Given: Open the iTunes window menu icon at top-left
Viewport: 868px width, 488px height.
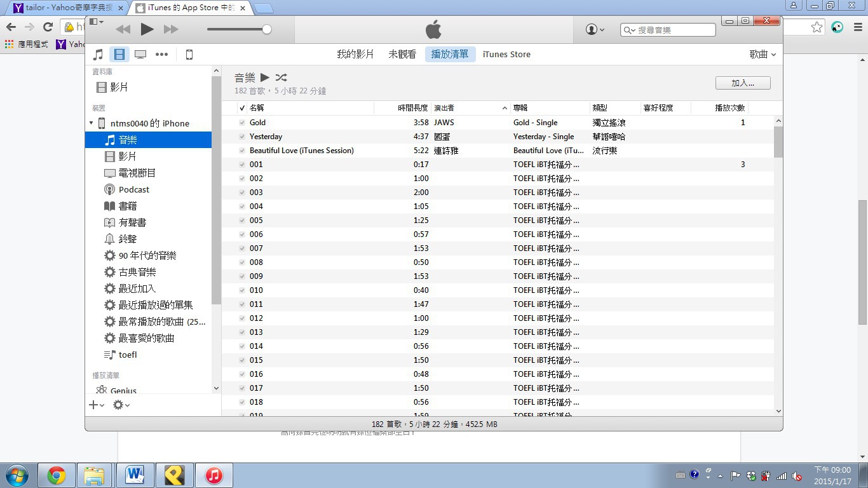Looking at the screenshot, I should 95,22.
